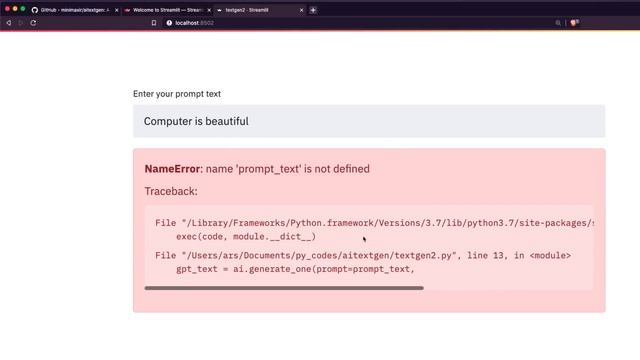This screenshot has width=640, height=360.
Task: Close the textgen2 Streamlit tab
Action: pyautogui.click(x=301, y=10)
